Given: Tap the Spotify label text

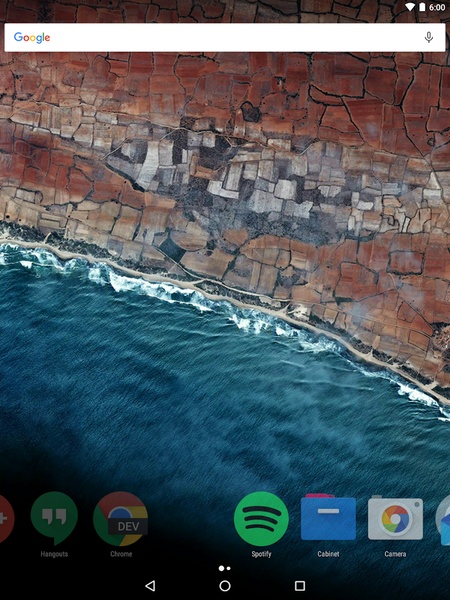Looking at the screenshot, I should coord(261,554).
